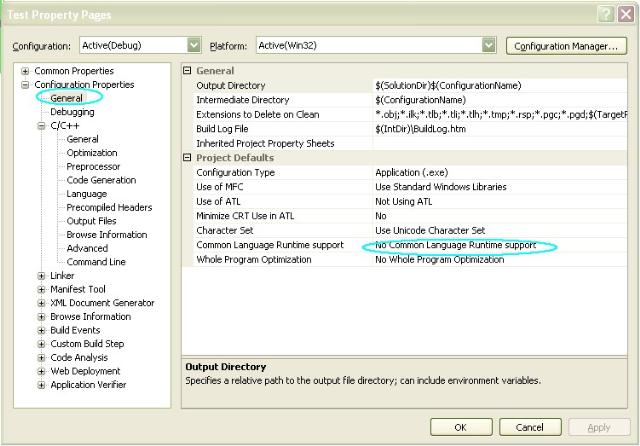Collapse the Configuration Properties node
Image resolution: width=640 pixels, height=446 pixels.
(25, 85)
